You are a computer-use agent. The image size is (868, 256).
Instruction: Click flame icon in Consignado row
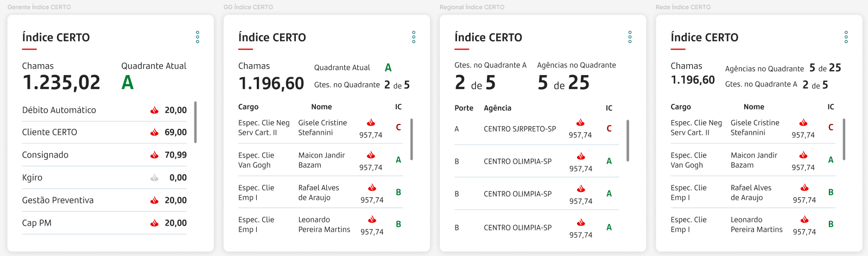pos(154,155)
